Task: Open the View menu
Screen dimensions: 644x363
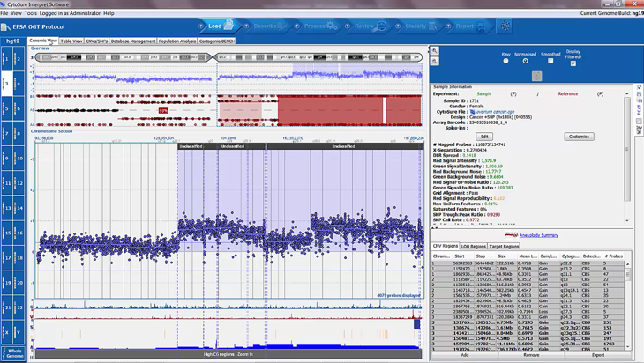Action: (16, 13)
